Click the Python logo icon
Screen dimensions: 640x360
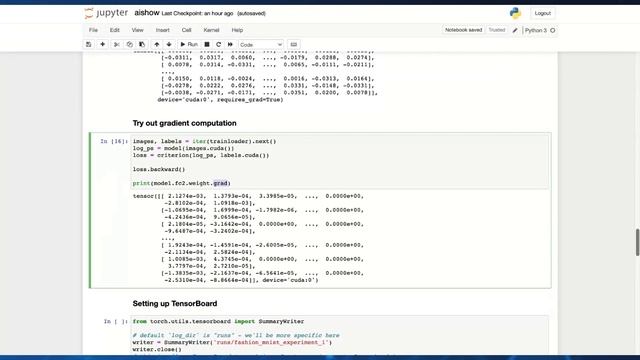[516, 13]
